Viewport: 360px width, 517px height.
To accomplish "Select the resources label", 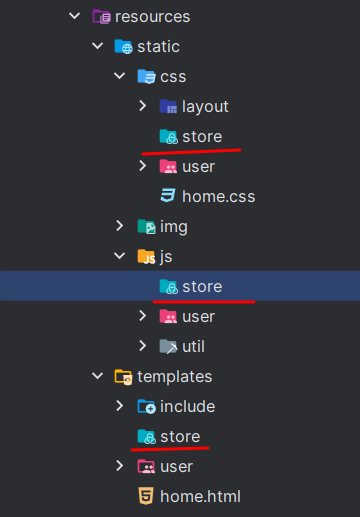I will coord(152,17).
